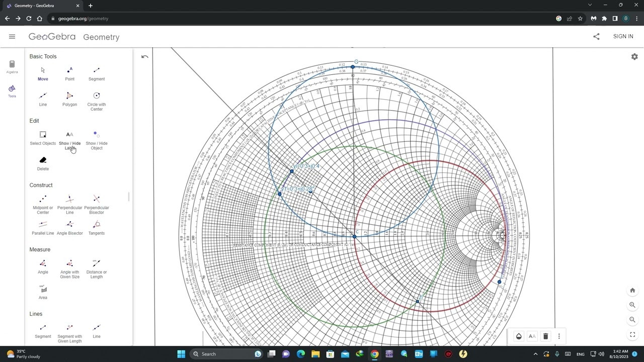Switch to the Algebra view tab
Viewport: 644px width, 362px height.
point(12,66)
